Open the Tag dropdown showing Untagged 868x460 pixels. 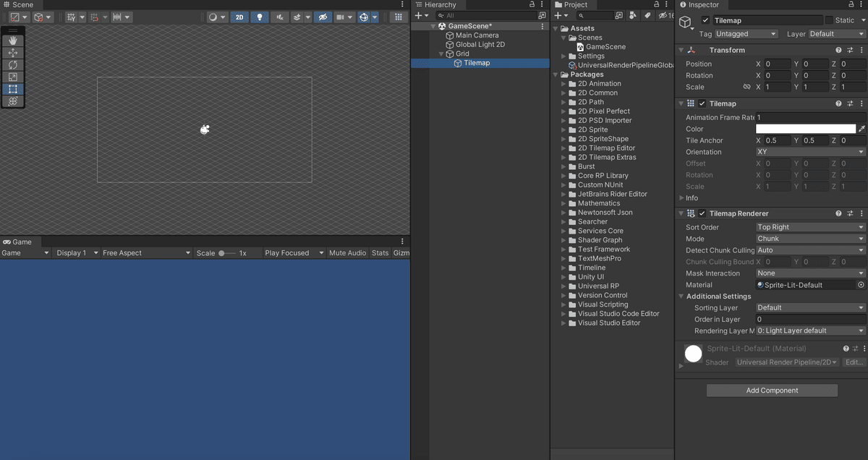pyautogui.click(x=746, y=34)
